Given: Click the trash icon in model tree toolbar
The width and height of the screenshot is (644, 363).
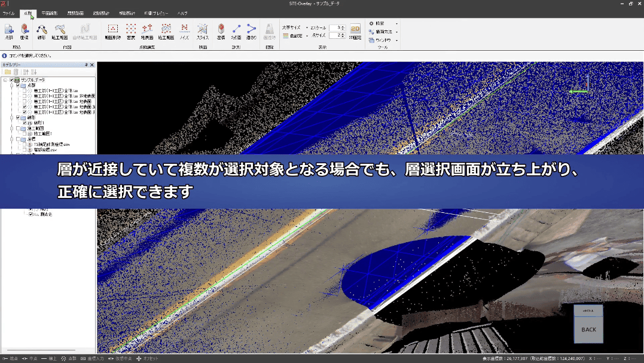Looking at the screenshot, I should click(x=16, y=72).
